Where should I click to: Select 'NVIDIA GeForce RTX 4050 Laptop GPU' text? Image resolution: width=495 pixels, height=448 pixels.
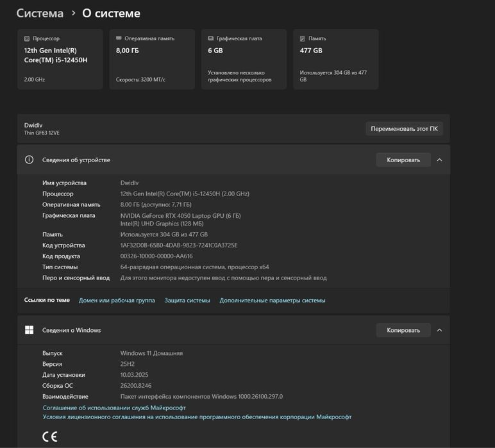click(172, 216)
